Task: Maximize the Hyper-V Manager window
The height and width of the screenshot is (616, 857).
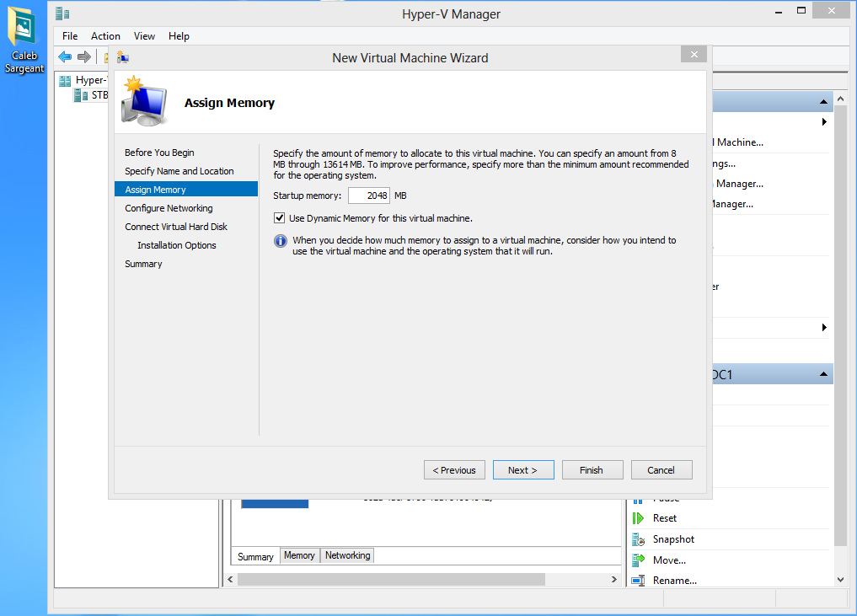Action: (x=801, y=10)
